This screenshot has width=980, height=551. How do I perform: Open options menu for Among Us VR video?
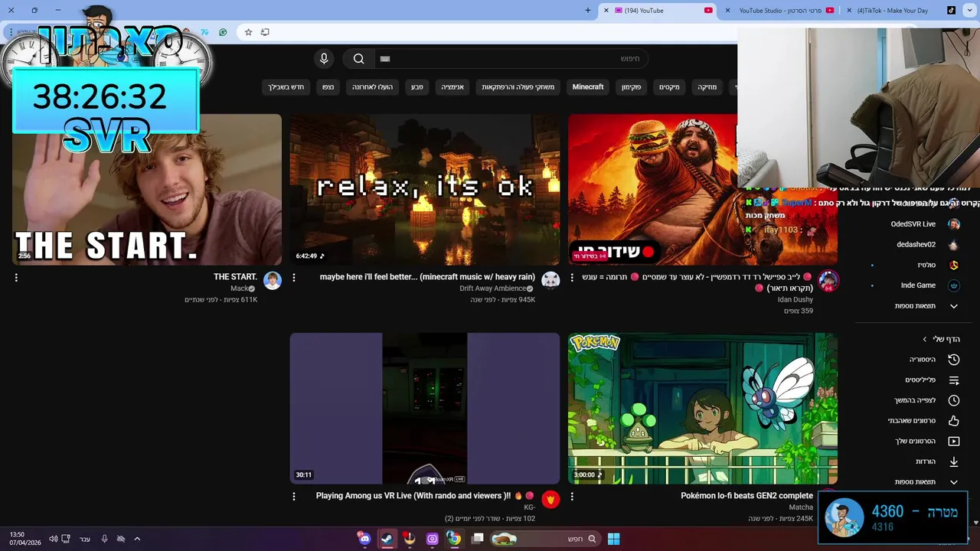coord(294,497)
